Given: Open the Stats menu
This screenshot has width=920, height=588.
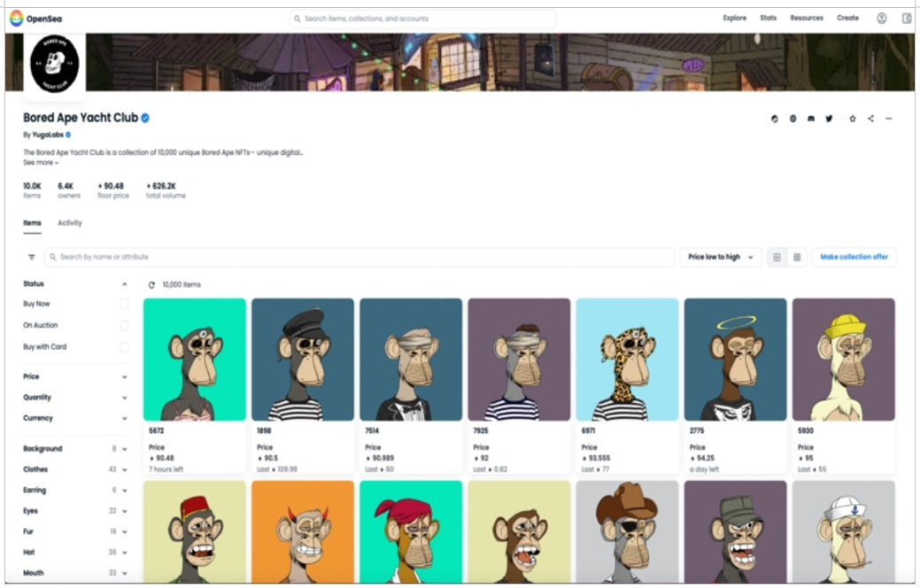Looking at the screenshot, I should coord(768,19).
